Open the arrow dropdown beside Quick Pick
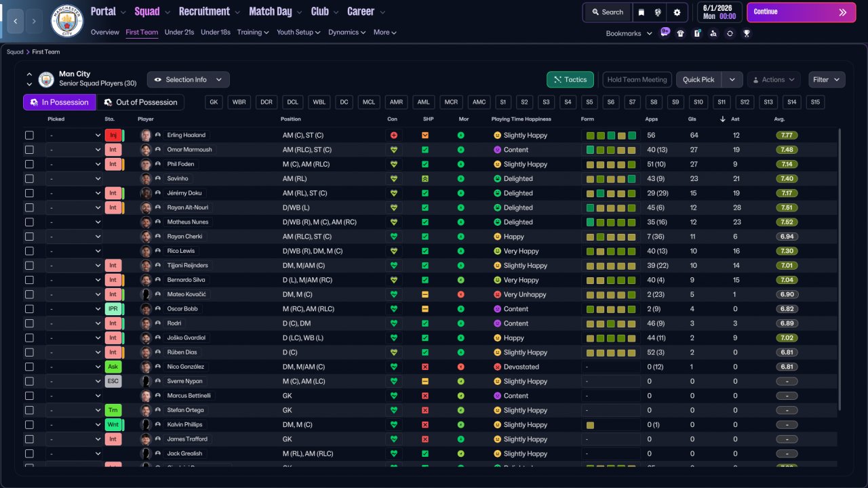This screenshot has height=488, width=868. tap(732, 79)
